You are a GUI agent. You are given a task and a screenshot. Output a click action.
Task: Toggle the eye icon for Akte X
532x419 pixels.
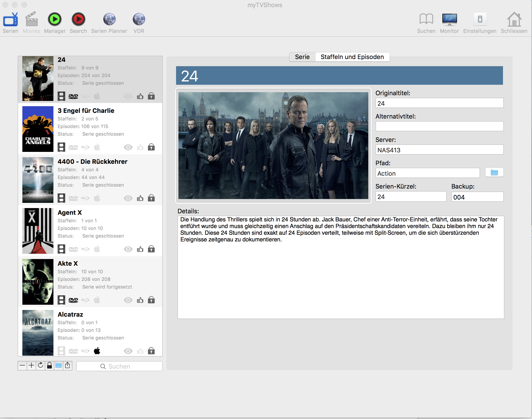coord(128,300)
